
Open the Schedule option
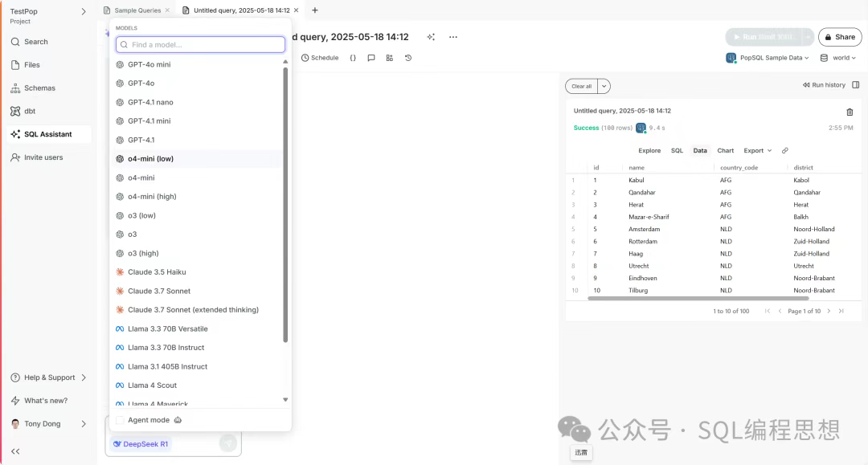[320, 58]
